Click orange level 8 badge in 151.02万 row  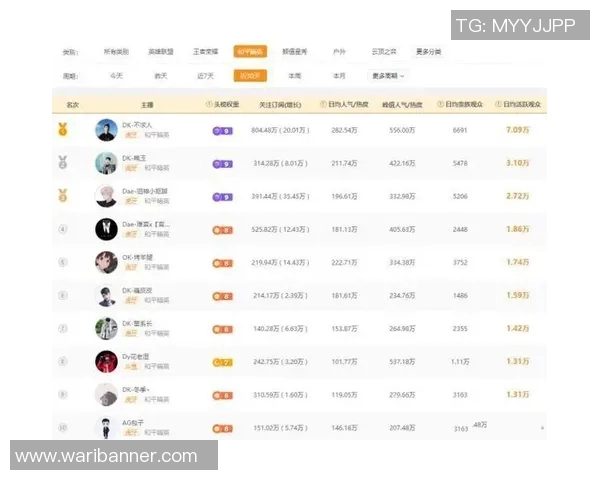[x=223, y=428]
